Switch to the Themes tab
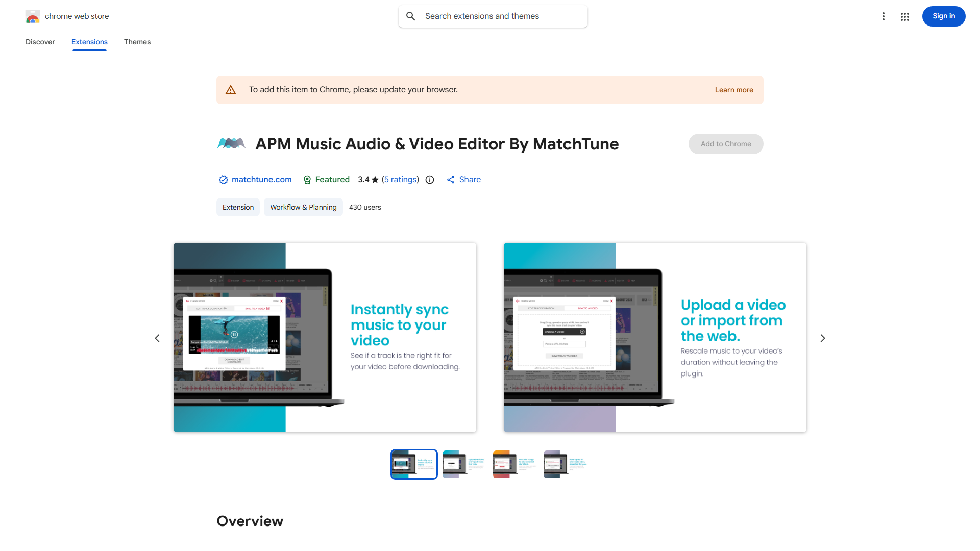The height and width of the screenshot is (551, 980). (x=137, y=42)
